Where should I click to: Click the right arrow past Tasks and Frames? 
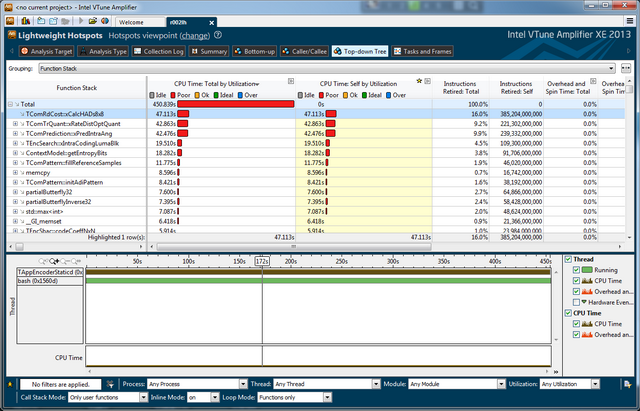pos(629,51)
